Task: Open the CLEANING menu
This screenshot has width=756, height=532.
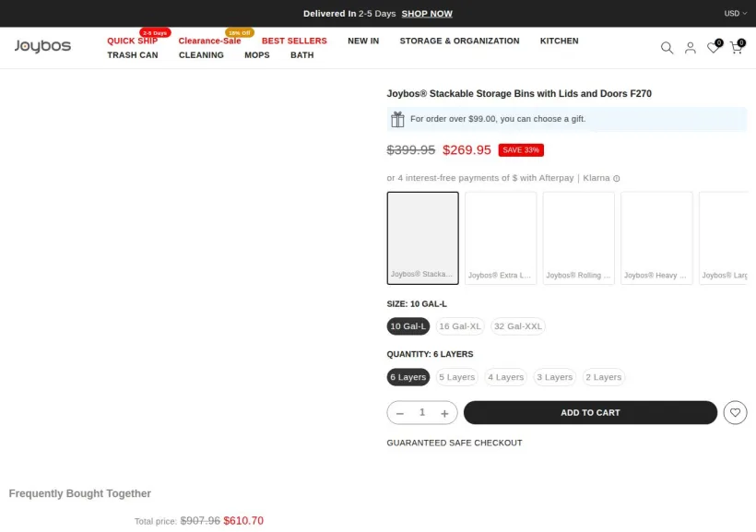Action: pyautogui.click(x=201, y=55)
